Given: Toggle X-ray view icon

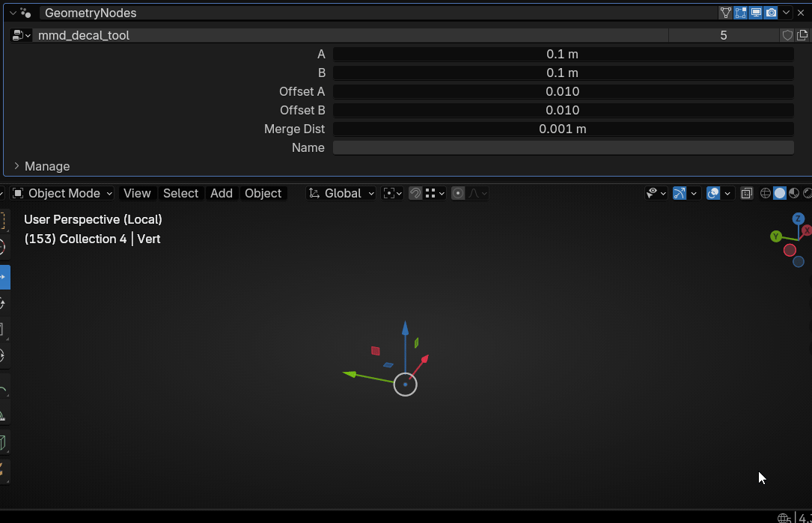Looking at the screenshot, I should [746, 193].
